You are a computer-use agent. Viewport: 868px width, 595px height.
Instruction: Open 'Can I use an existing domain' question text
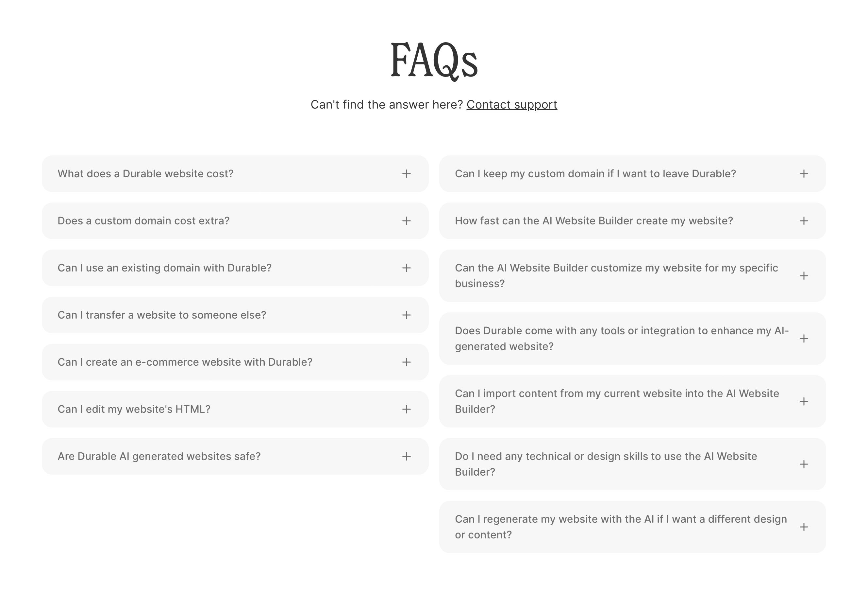coord(164,268)
